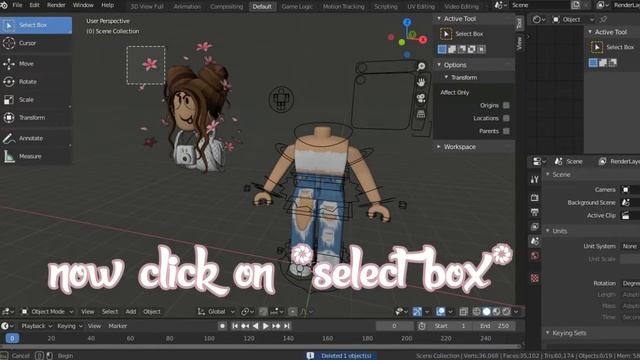Jump to the timeline end frame
This screenshot has height=360, width=640.
click(287, 326)
